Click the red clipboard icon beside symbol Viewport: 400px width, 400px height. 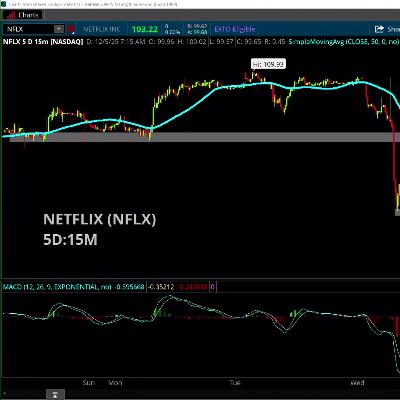pyautogui.click(x=71, y=29)
